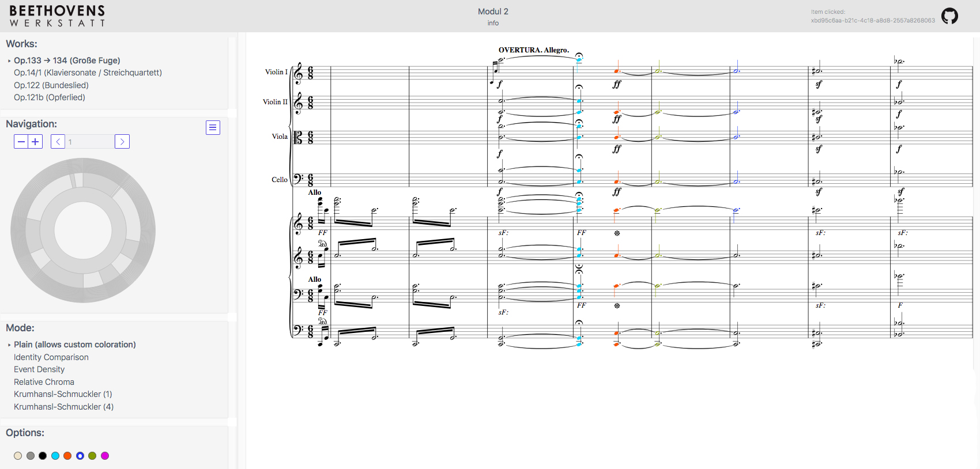Click the info link under Modul 2
The width and height of the screenshot is (980, 469).
pos(493,23)
